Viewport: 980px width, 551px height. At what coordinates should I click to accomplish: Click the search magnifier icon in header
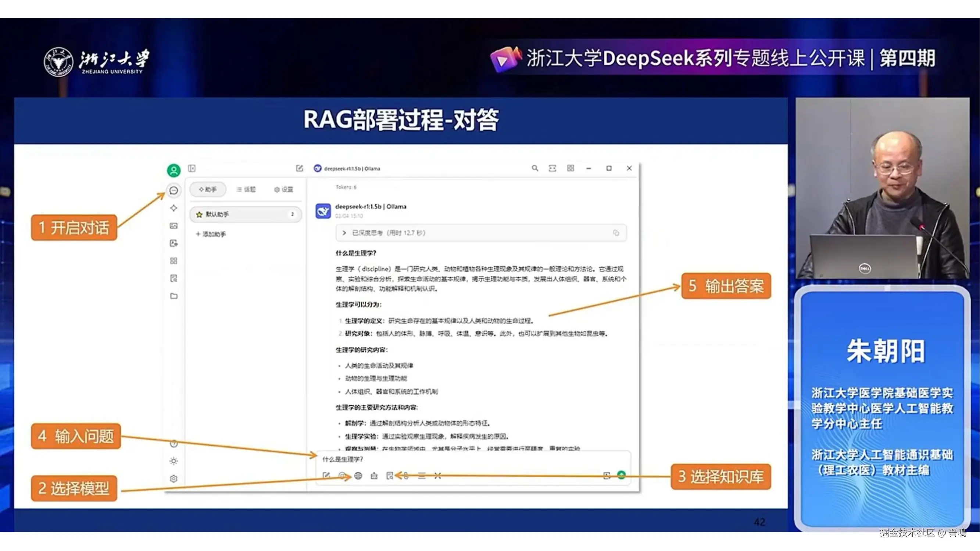click(535, 168)
